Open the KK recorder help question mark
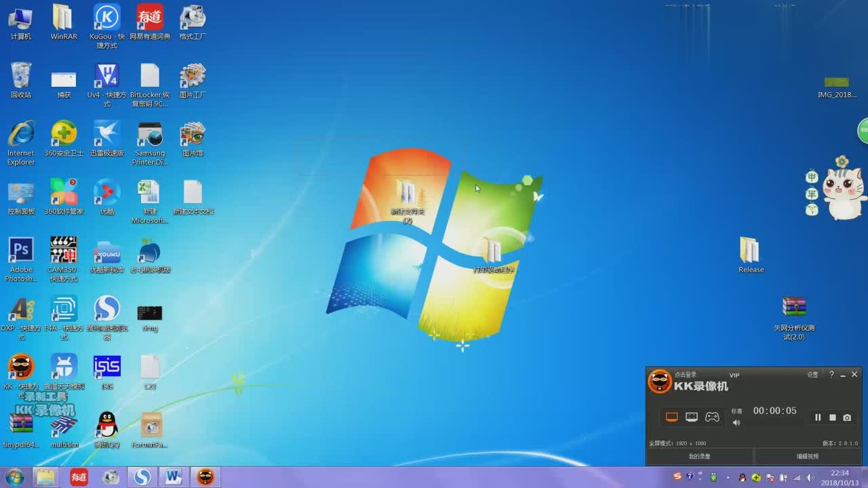The width and height of the screenshot is (868, 488). coord(831,375)
